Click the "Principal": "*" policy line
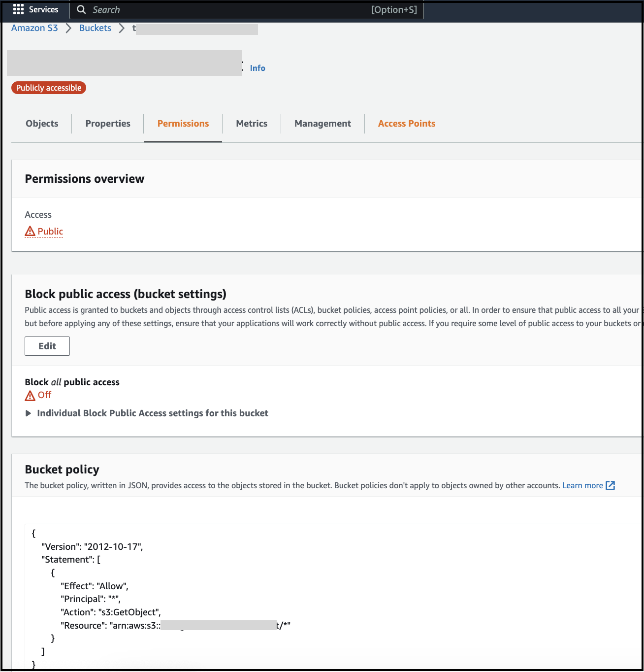The height and width of the screenshot is (672, 644). (x=91, y=599)
